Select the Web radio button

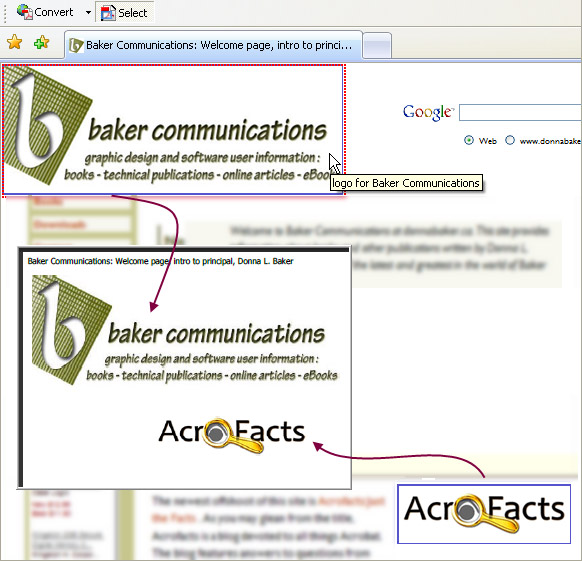[x=469, y=140]
